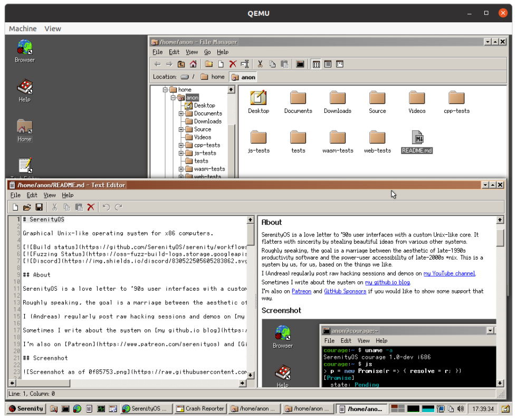Screen dimensions: 517x420
Task: Open the cut (scissors) icon in File Manager
Action: tap(260, 64)
